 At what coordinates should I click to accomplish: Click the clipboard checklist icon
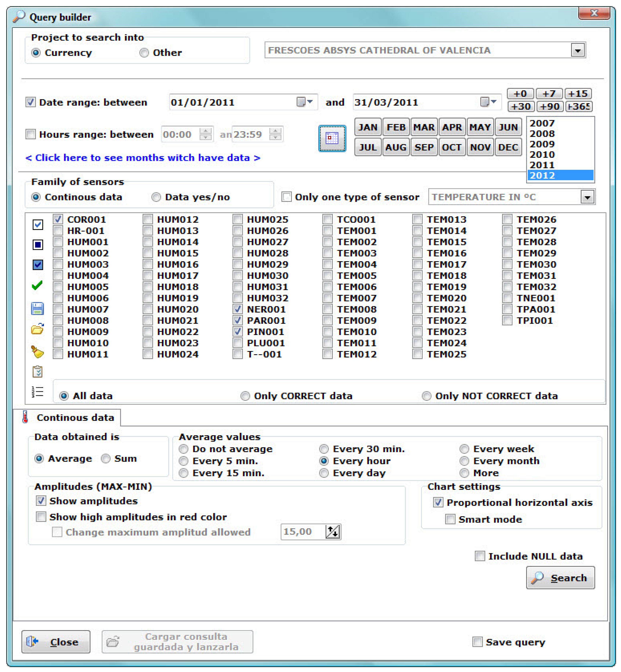tap(37, 372)
